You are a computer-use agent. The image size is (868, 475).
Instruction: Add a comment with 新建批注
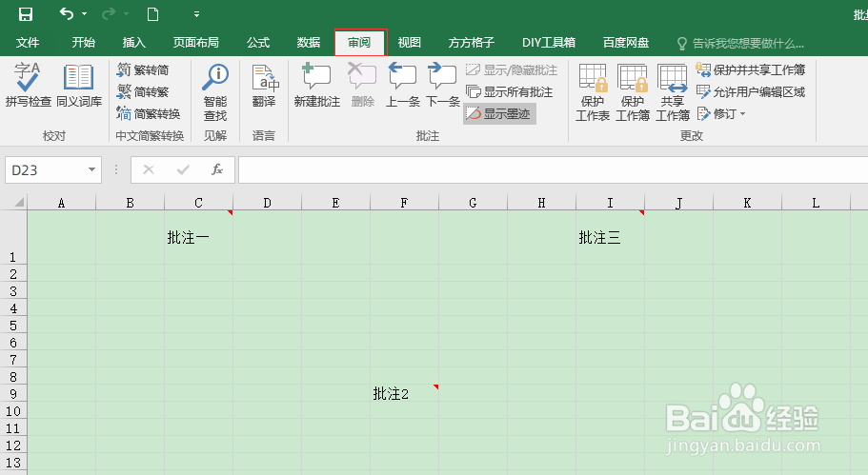316,85
